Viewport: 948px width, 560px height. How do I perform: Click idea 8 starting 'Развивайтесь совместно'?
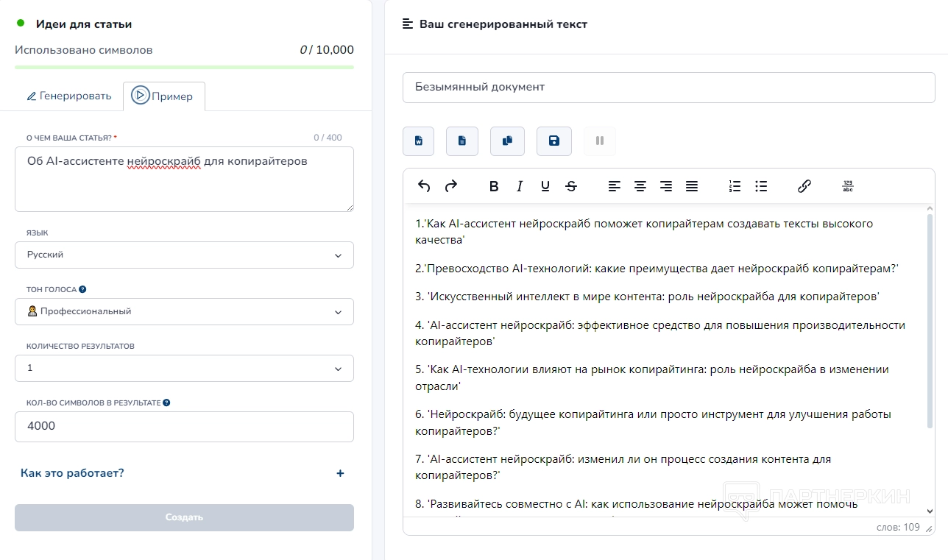click(637, 505)
